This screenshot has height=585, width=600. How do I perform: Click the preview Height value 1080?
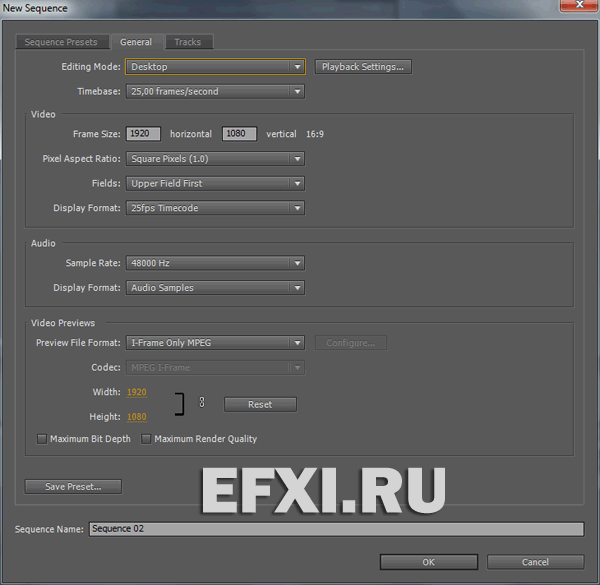pyautogui.click(x=137, y=417)
